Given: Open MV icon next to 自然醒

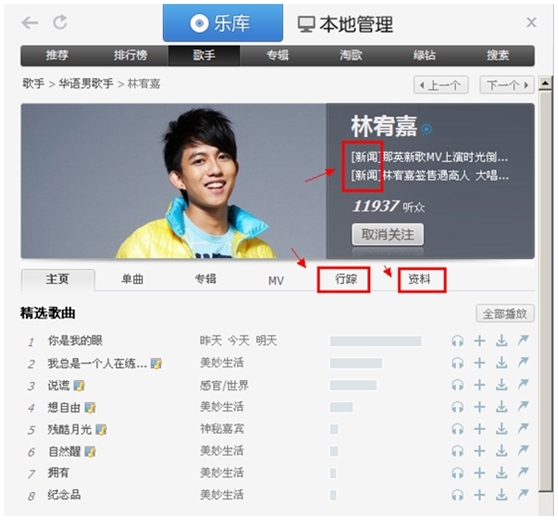Looking at the screenshot, I should (90, 452).
